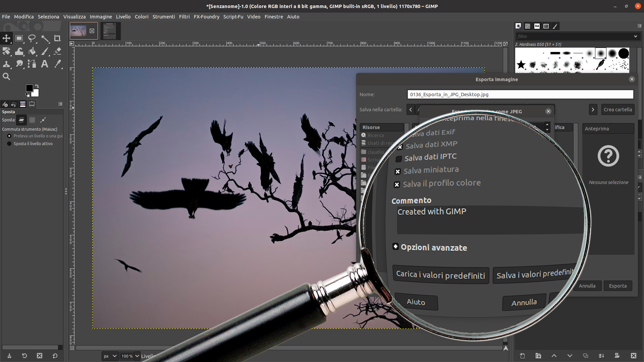644x362 pixels.
Task: Click the Ricerca entry in Risorse
Action: click(x=375, y=135)
